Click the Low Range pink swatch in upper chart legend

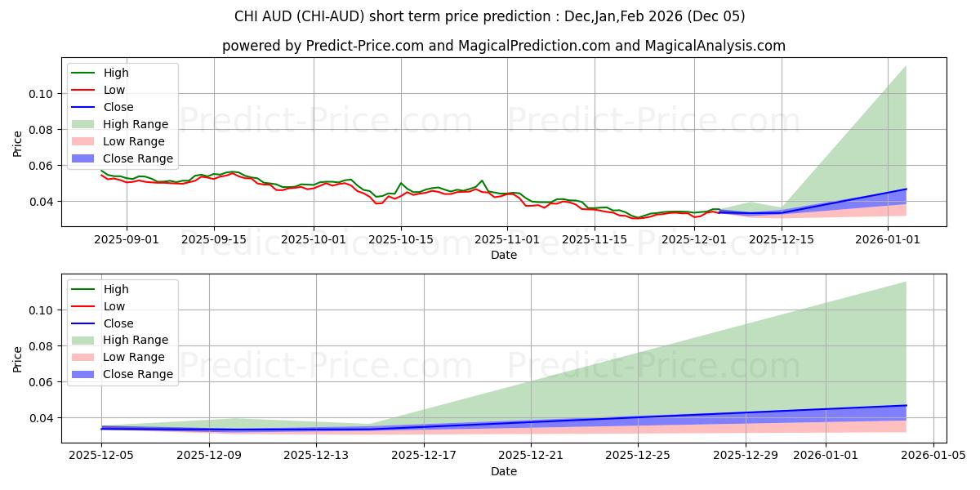[84, 141]
